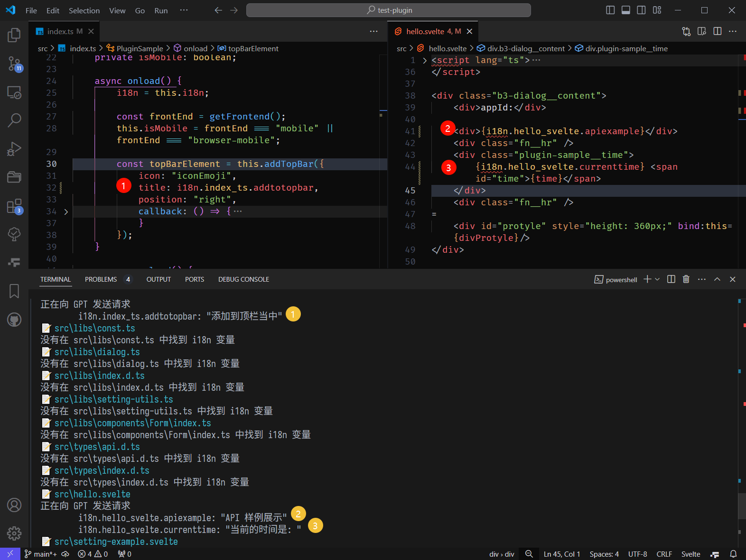Open src\hello.svelte link in terminal
This screenshot has width=746, height=560.
tap(92, 494)
